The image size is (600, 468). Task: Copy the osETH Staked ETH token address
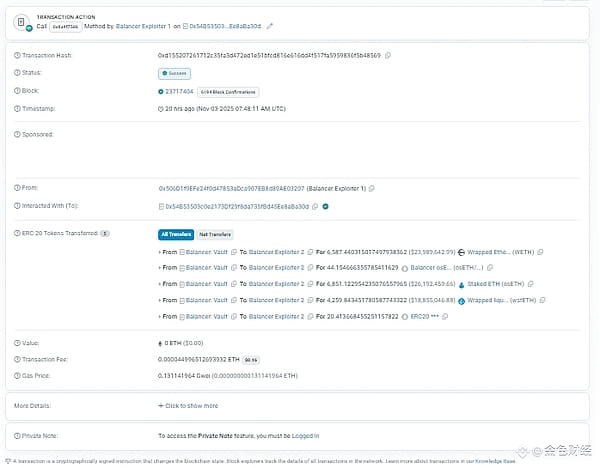coord(530,284)
